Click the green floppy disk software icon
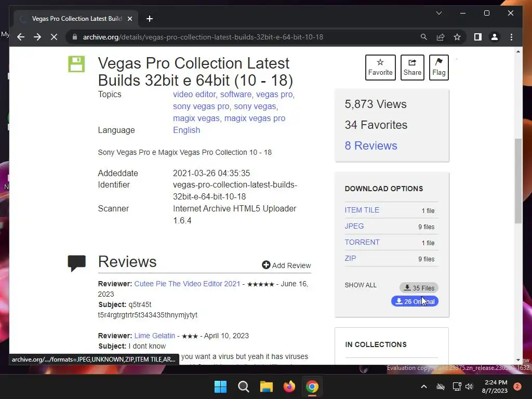Viewport: 532px width, 399px height. pyautogui.click(x=76, y=64)
